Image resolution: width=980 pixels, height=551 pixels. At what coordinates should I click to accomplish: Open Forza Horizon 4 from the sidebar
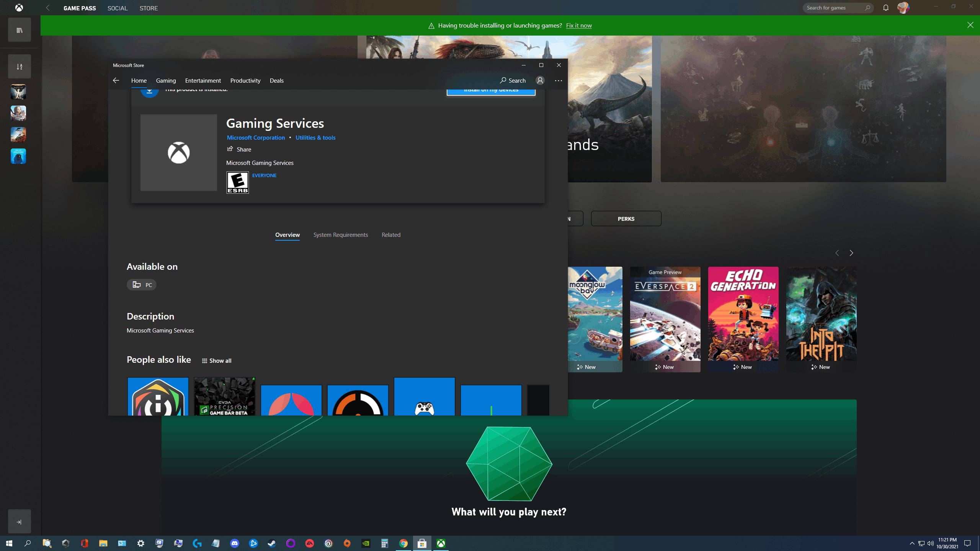(18, 135)
